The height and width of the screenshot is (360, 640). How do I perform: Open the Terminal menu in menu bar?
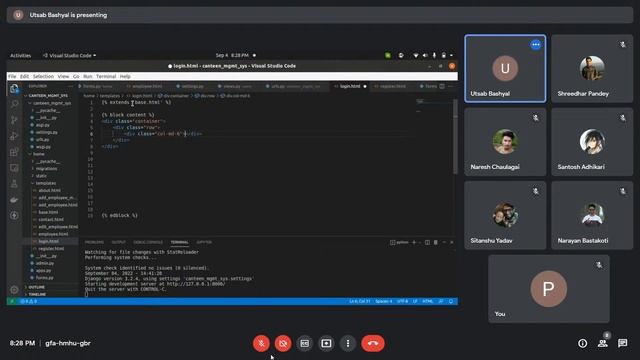(x=106, y=76)
